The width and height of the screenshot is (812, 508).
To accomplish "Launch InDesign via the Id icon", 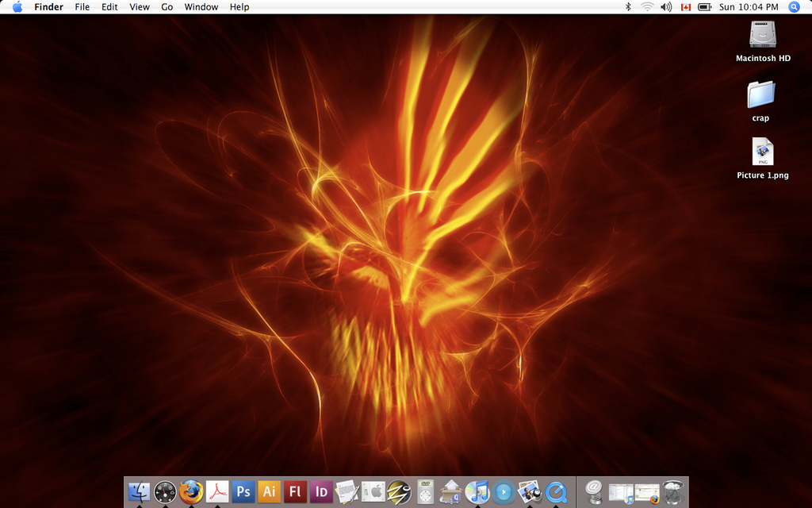I will click(x=322, y=492).
